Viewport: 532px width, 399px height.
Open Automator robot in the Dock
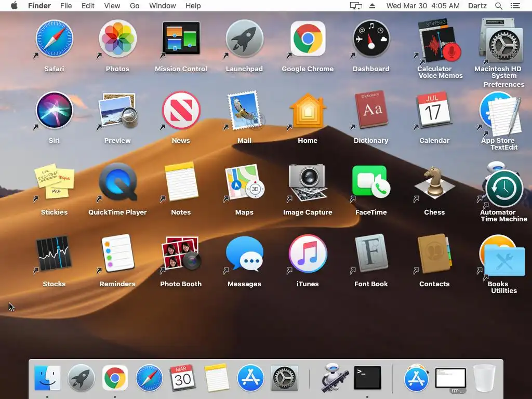pos(335,378)
